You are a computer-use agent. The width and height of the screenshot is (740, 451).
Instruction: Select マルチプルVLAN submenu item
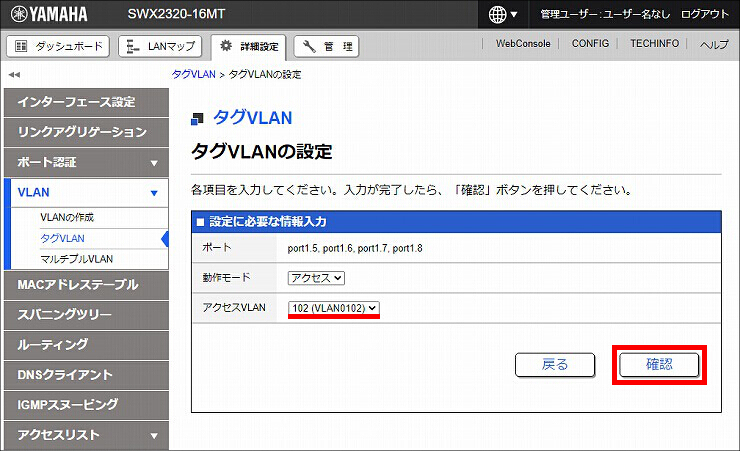(76, 259)
